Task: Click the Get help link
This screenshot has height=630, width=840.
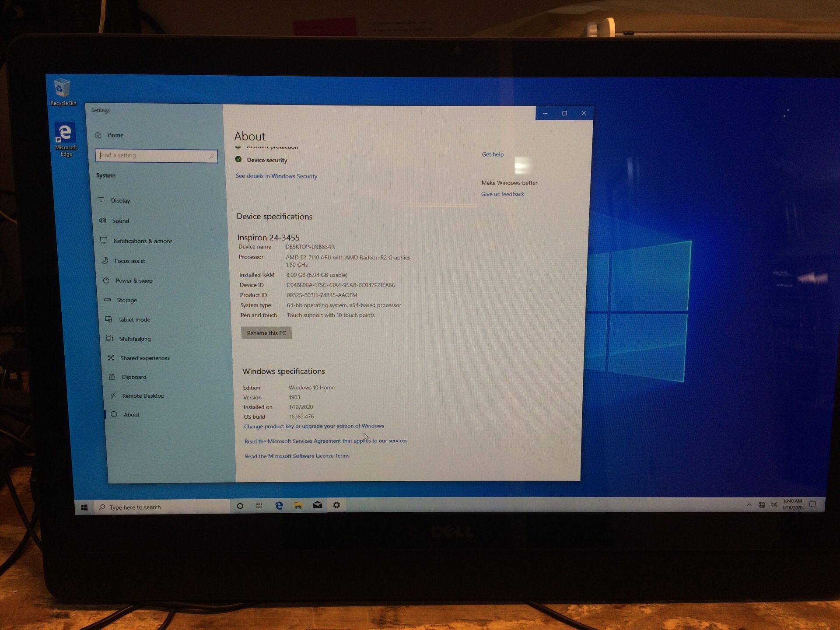Action: (493, 154)
